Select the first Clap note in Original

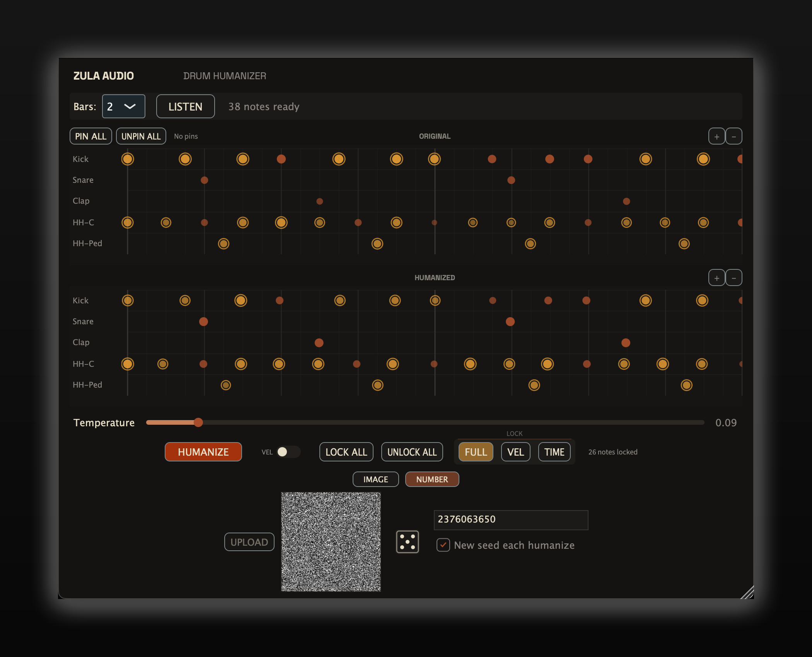[320, 201]
